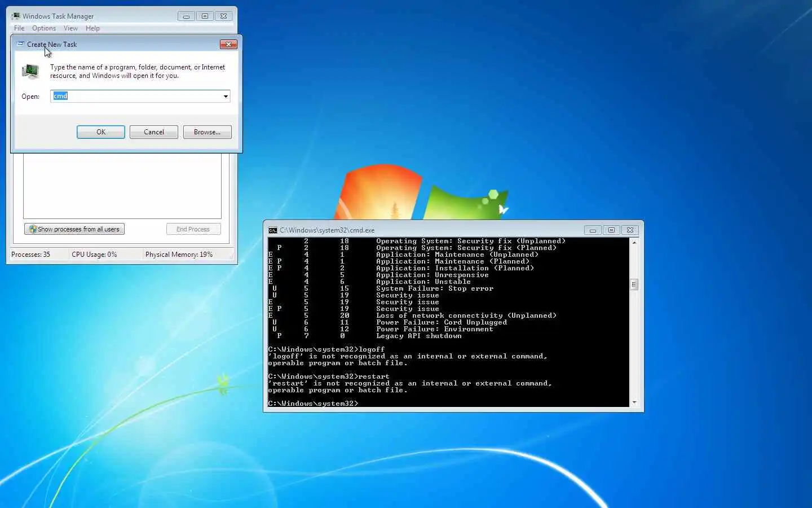Image resolution: width=812 pixels, height=508 pixels.
Task: Minimize the Windows Task Manager window
Action: click(186, 16)
